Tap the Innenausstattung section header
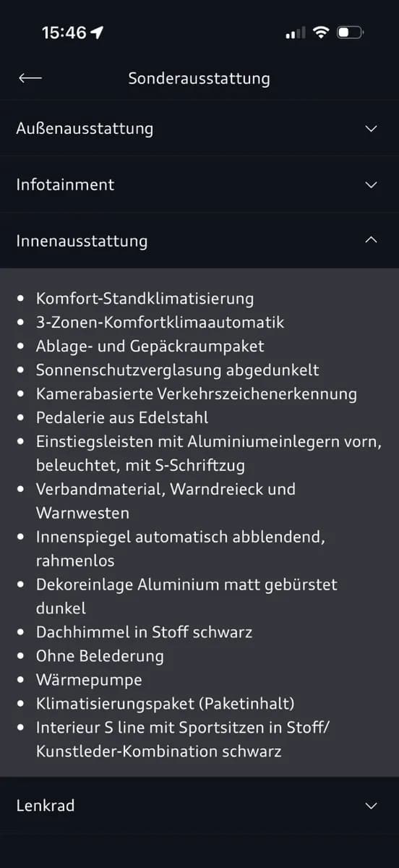The height and width of the screenshot is (868, 399). [199, 241]
